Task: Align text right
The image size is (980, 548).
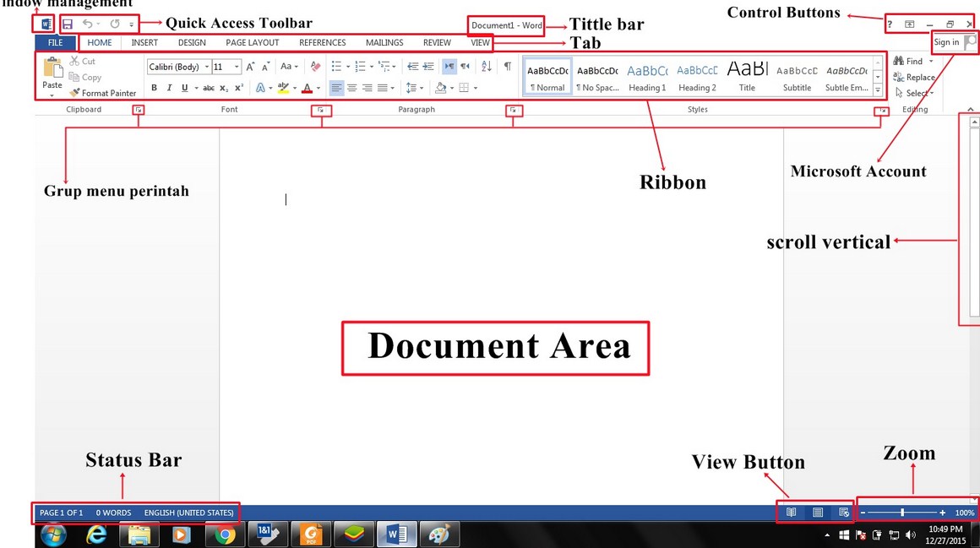Action: coord(367,88)
